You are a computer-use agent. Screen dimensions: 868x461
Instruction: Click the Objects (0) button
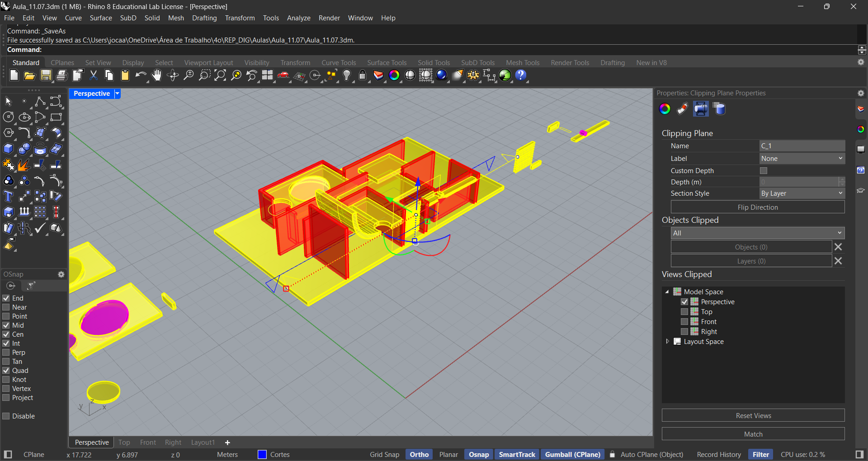(751, 247)
